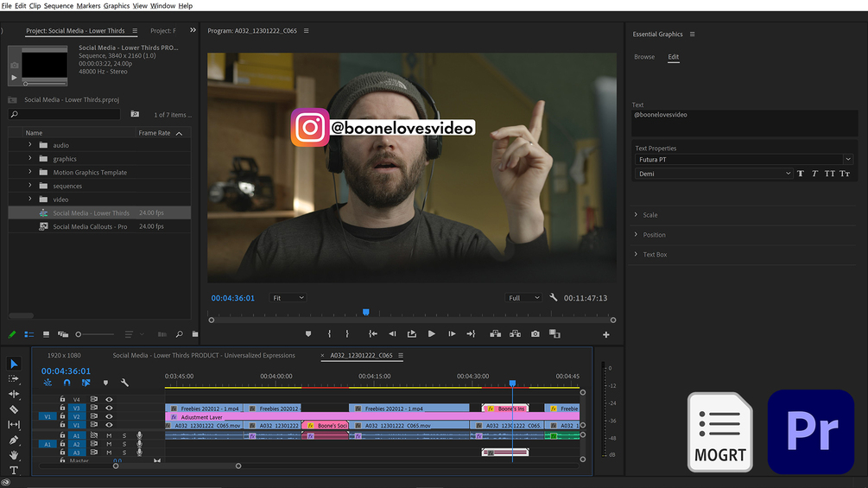Viewport: 868px width, 488px height.
Task: Click Mark Out button
Action: (x=347, y=333)
